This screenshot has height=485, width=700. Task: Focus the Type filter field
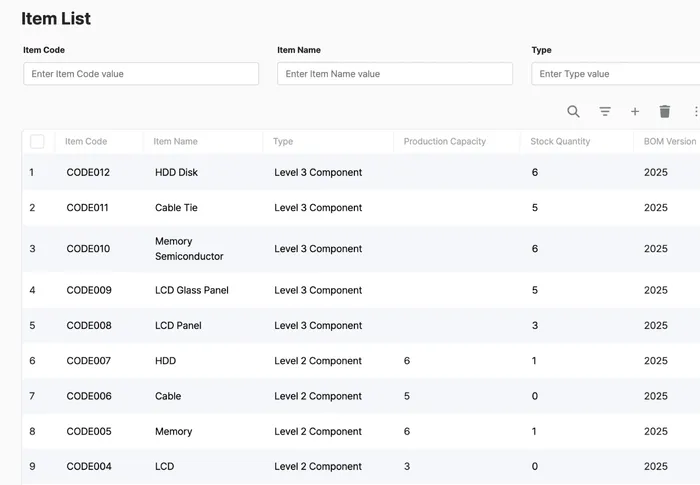click(616, 74)
